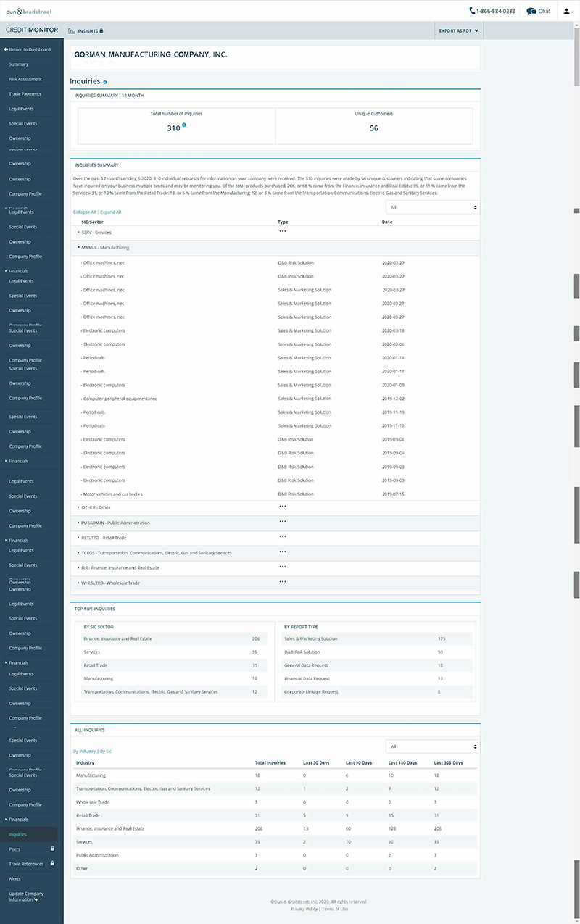Click the SIC/Sector column header
The height and width of the screenshot is (924, 580).
[x=92, y=222]
